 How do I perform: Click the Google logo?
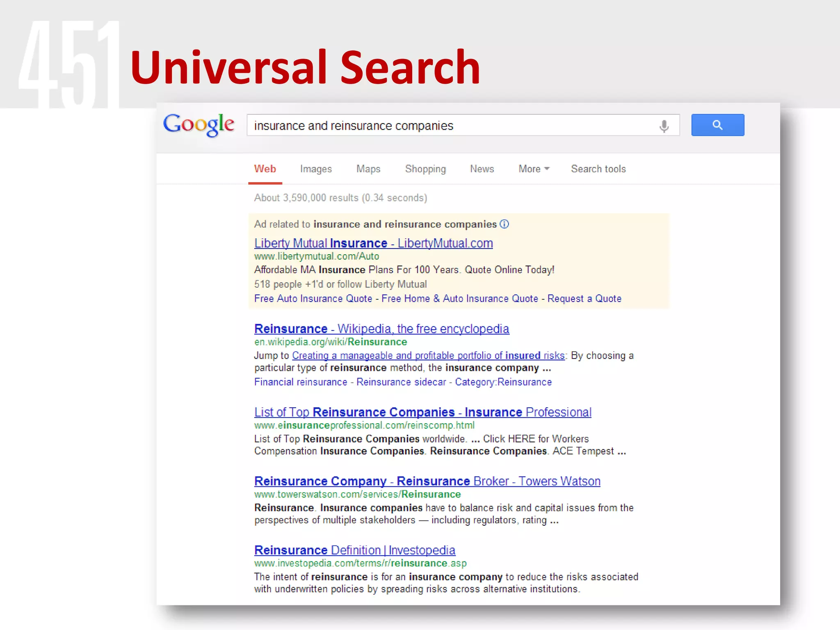point(199,125)
